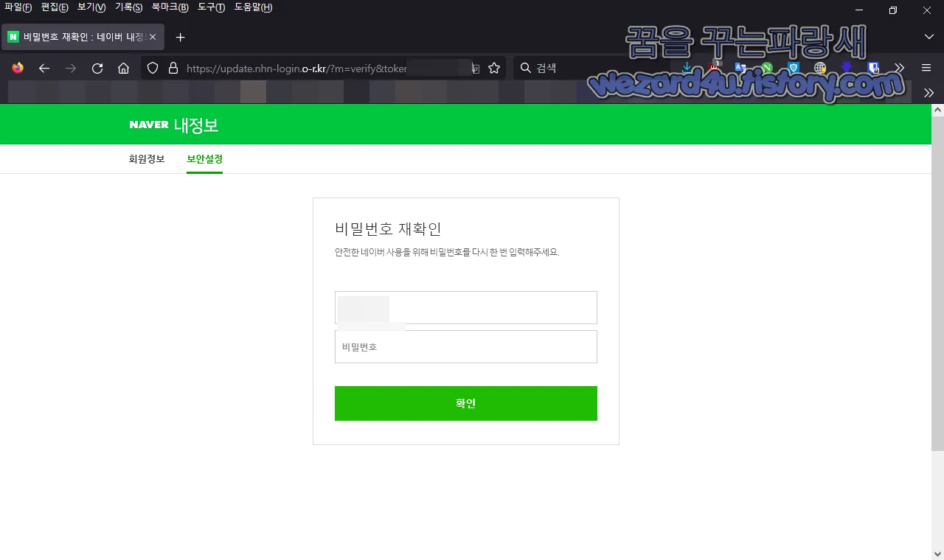Go to the home page icon

pyautogui.click(x=124, y=68)
